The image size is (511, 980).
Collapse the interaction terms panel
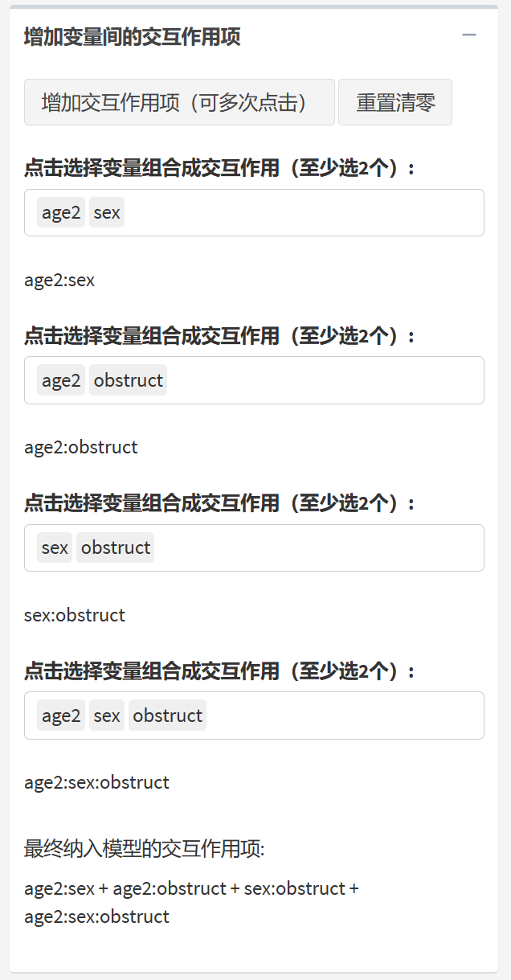point(469,35)
